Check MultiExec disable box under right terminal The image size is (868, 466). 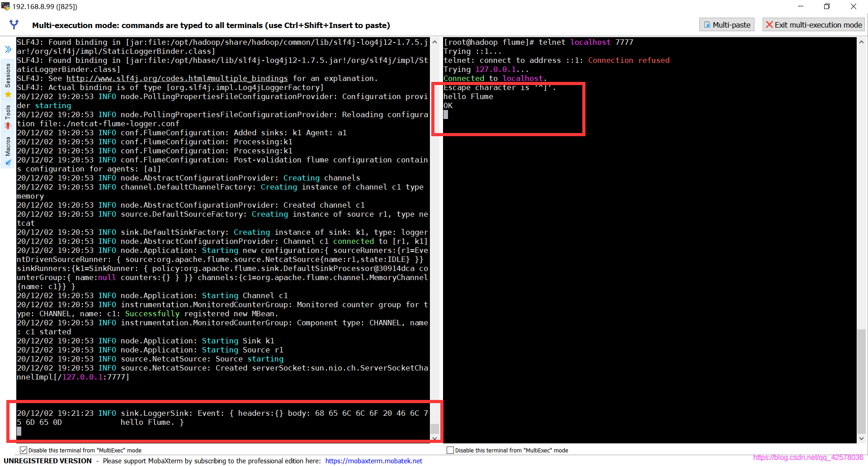pos(450,450)
